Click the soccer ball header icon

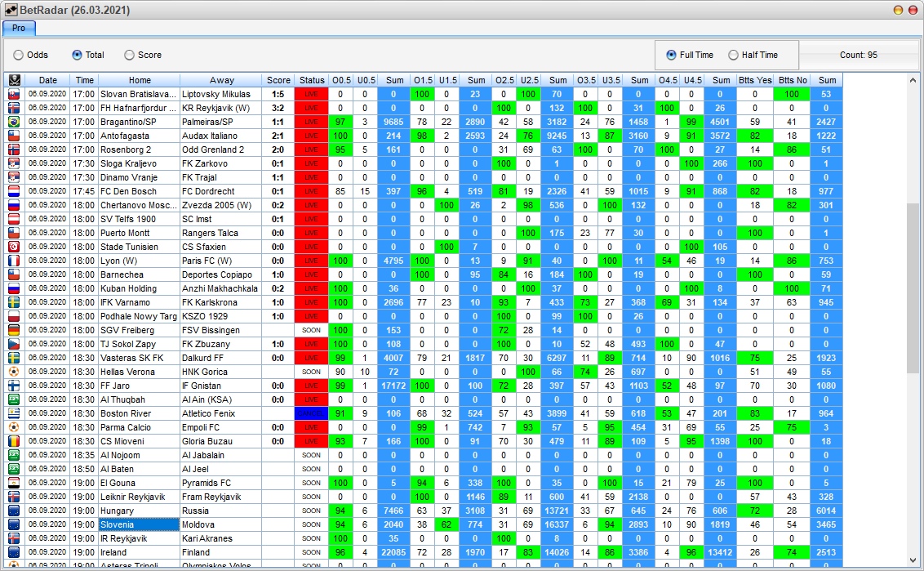(x=14, y=80)
